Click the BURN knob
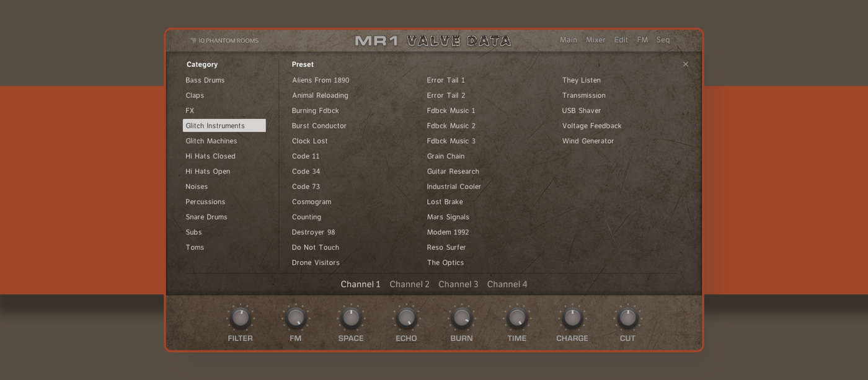The height and width of the screenshot is (380, 868). coord(461,318)
